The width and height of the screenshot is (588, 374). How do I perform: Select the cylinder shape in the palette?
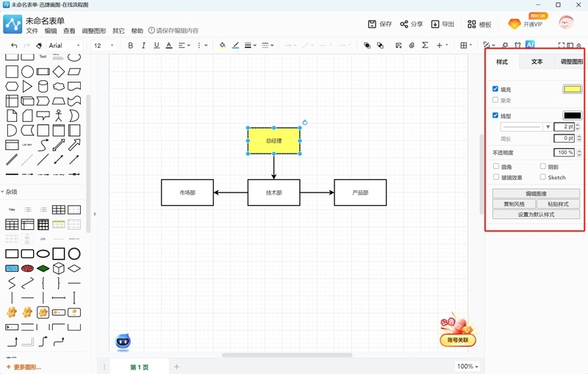43,86
